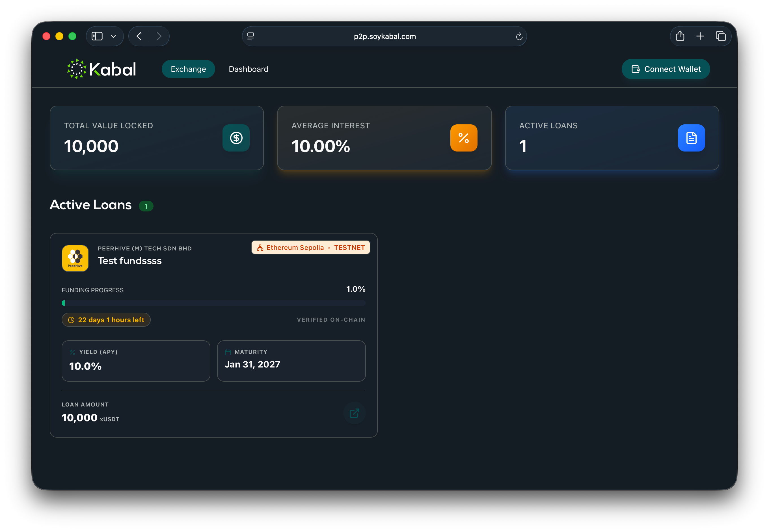Open the page reader menu icon
769x532 pixels.
click(x=251, y=36)
